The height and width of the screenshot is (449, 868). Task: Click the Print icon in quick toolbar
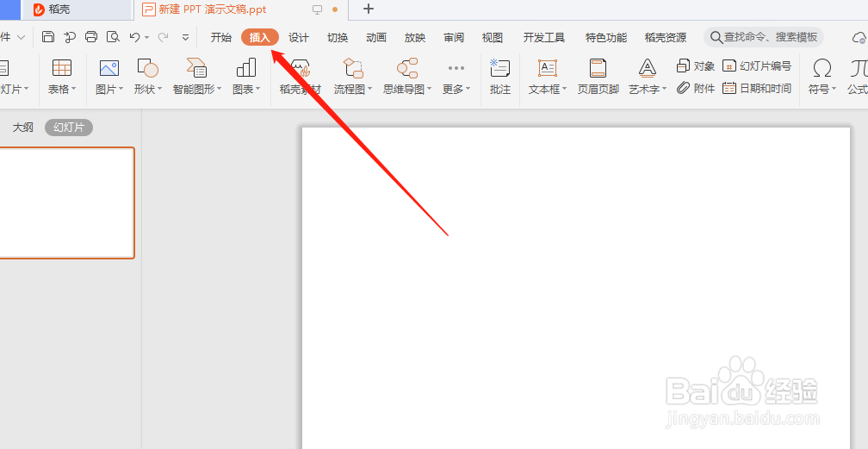pyautogui.click(x=91, y=37)
